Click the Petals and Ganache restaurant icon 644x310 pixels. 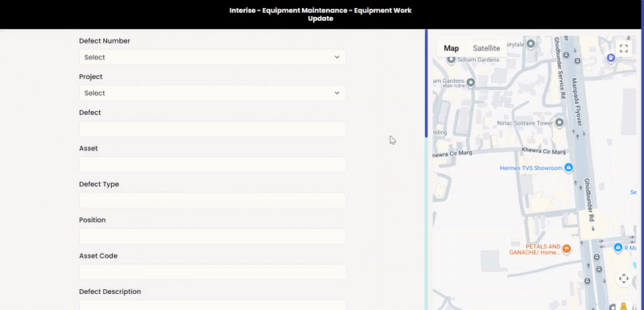567,249
